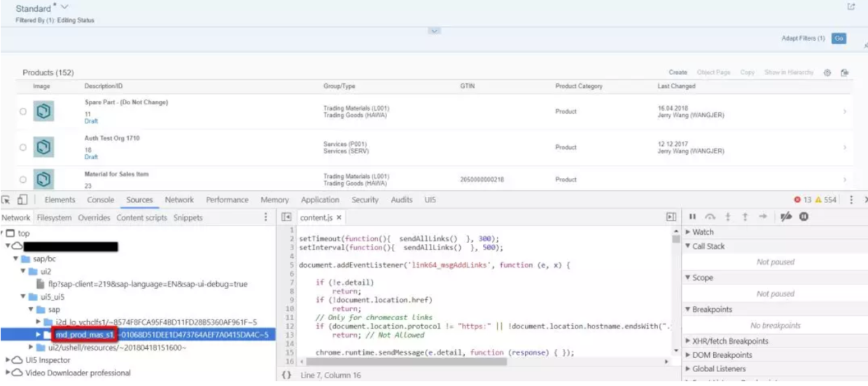Click the code editor vertical scrollbar thumb
Viewport: 868px width, 386px height.
point(675,238)
